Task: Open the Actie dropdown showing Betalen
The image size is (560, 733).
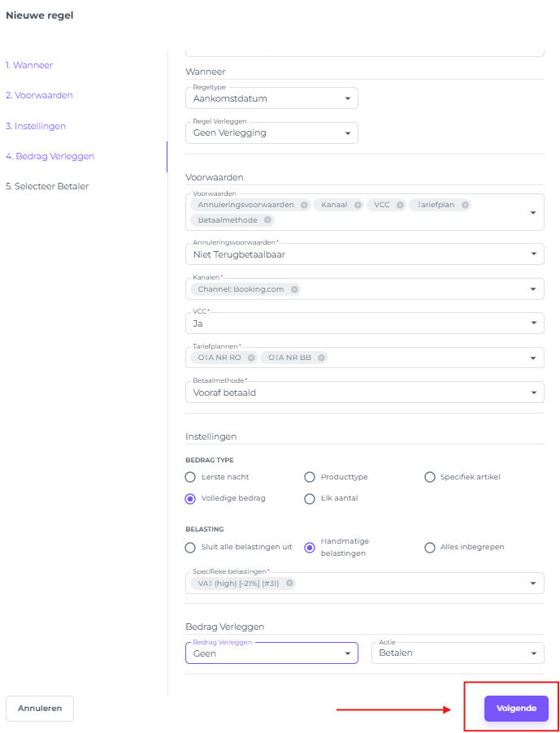Action: 457,653
